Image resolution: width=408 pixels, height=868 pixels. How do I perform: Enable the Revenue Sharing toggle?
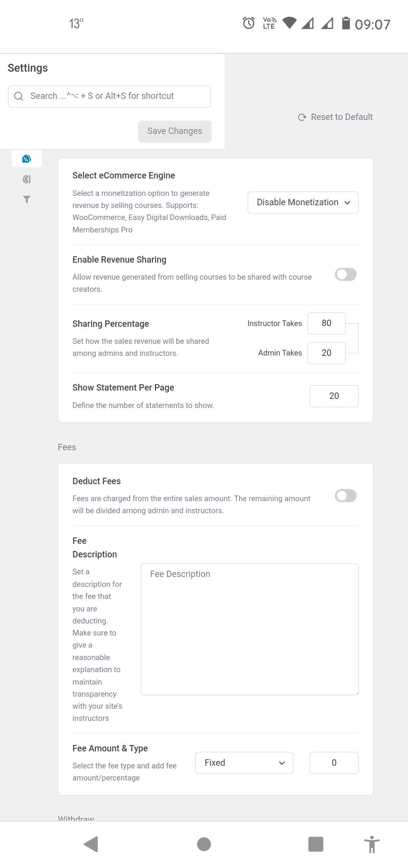[346, 275]
